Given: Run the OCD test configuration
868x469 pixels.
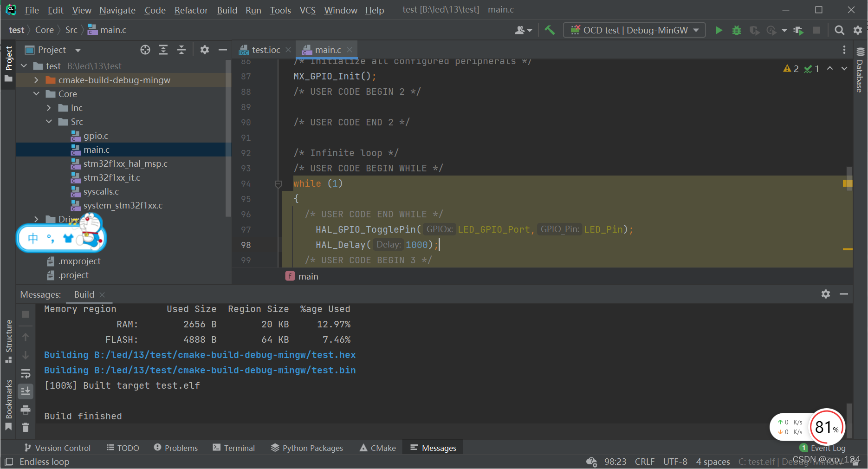Looking at the screenshot, I should pos(719,30).
